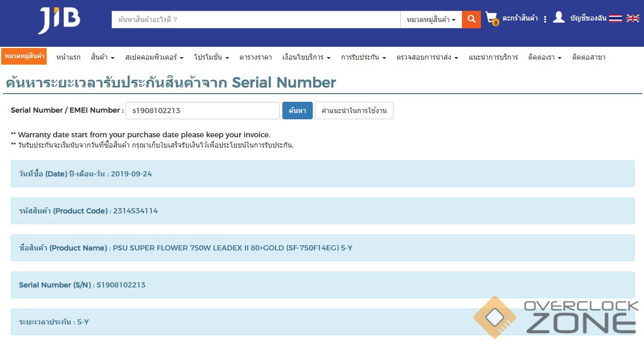Image resolution: width=644 pixels, height=344 pixels.
Task: Expand the สเปคคอมพิวเตอร์ dropdown
Action: click(x=154, y=57)
